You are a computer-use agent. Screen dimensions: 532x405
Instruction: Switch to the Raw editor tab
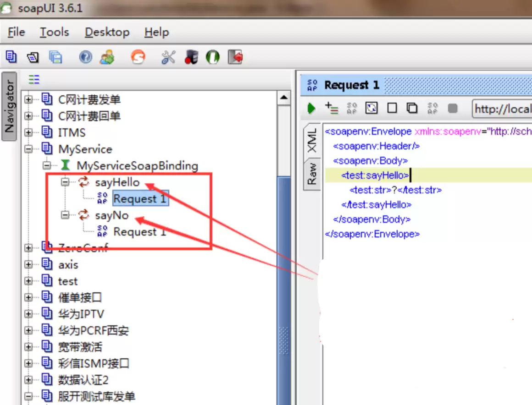(x=312, y=174)
